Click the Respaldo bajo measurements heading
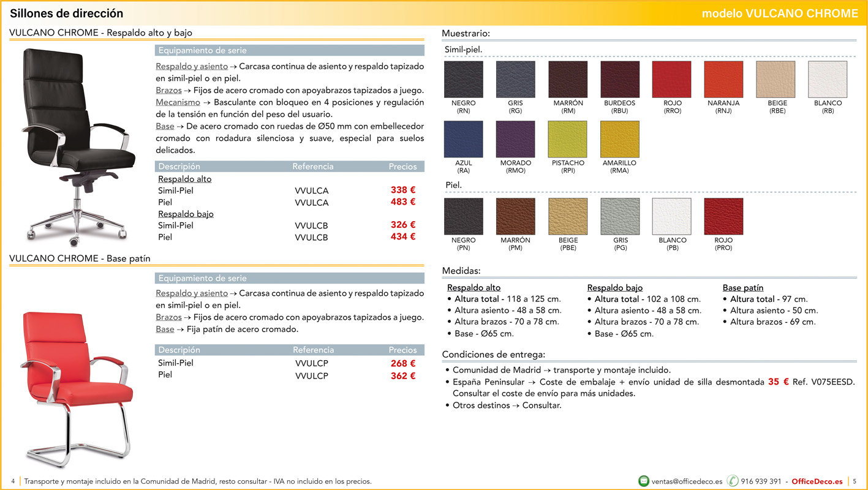This screenshot has height=490, width=868. 615,288
